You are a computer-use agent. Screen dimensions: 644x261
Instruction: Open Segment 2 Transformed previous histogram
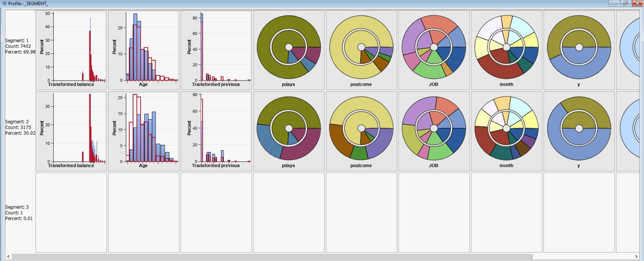coord(216,131)
